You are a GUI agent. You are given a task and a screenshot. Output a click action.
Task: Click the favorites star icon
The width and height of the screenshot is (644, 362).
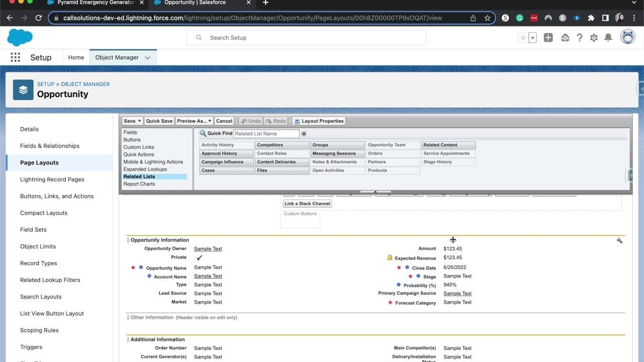[523, 38]
